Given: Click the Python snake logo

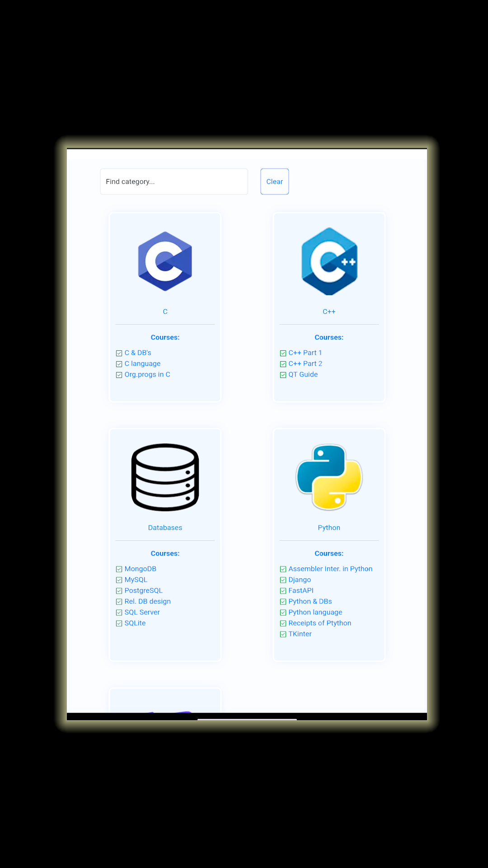Looking at the screenshot, I should tap(329, 477).
